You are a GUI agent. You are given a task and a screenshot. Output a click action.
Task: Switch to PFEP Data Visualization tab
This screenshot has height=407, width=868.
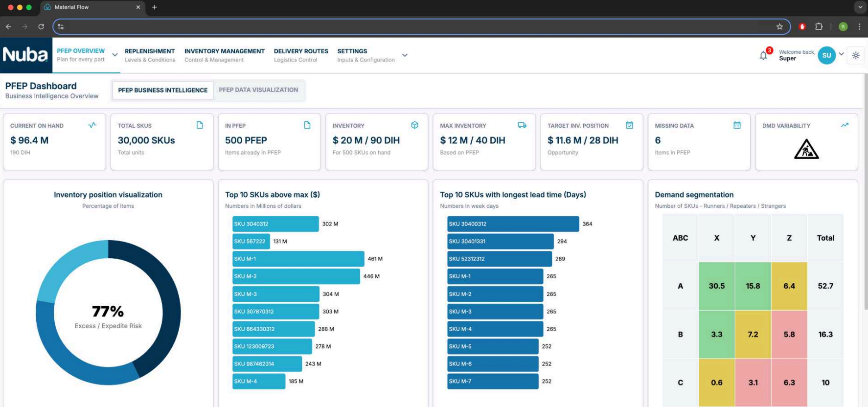tap(258, 90)
